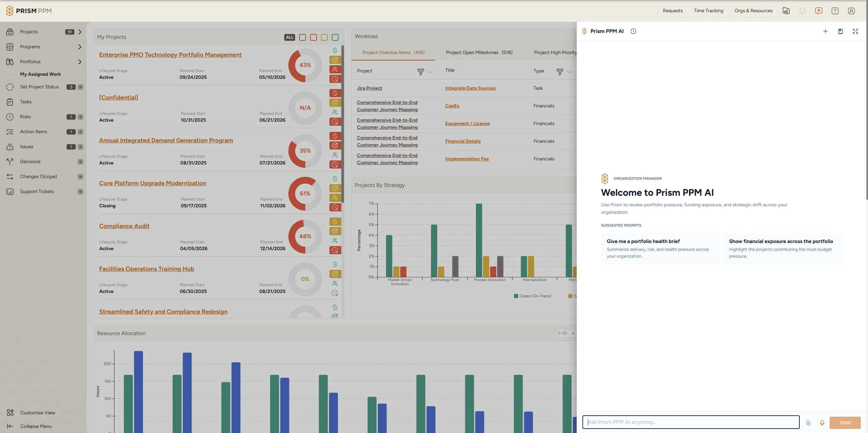Expand the Programs sidebar chevron
Screen dimensions: 868x433
[80, 47]
